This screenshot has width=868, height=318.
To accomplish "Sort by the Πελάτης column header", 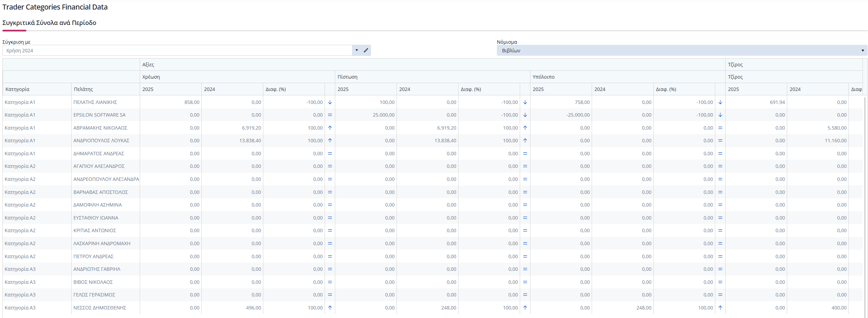I will (105, 89).
